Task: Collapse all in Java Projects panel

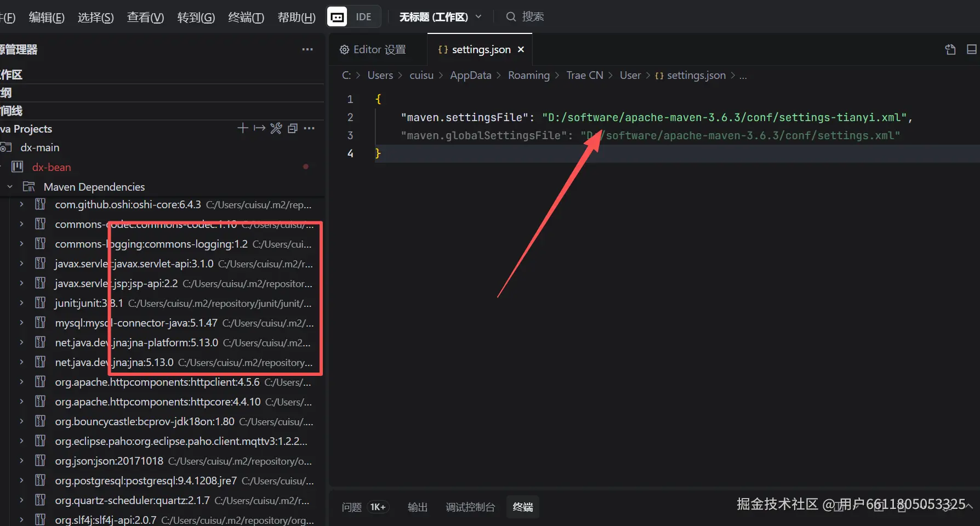Action: [x=293, y=128]
